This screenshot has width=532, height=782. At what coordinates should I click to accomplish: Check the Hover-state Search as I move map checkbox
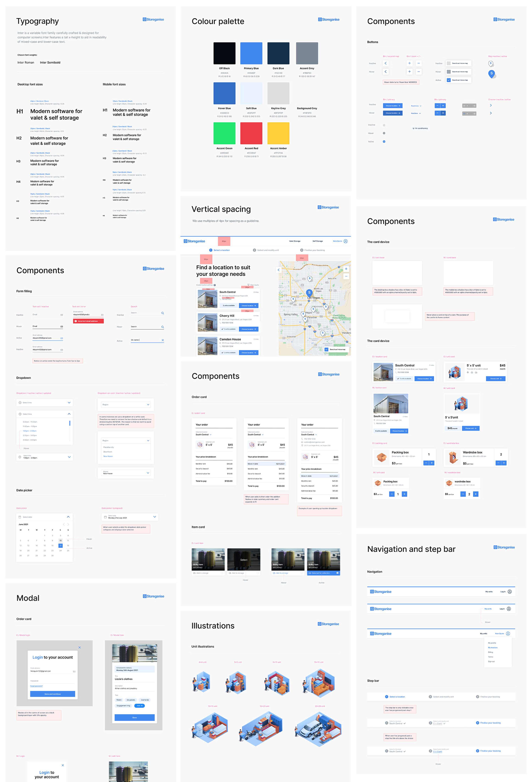tap(449, 72)
